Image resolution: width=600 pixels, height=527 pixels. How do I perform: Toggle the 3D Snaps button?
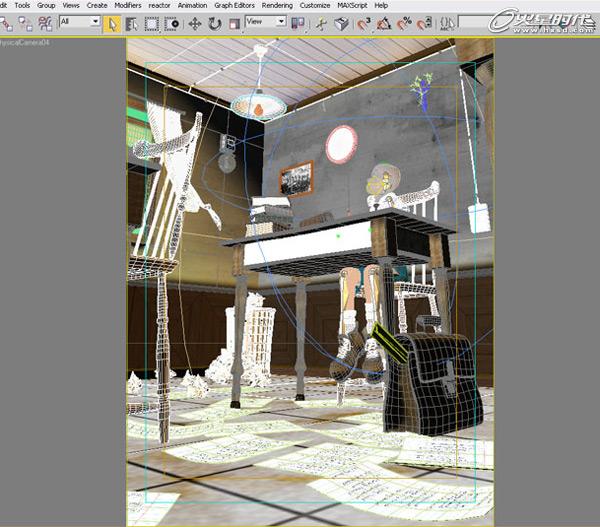[364, 24]
